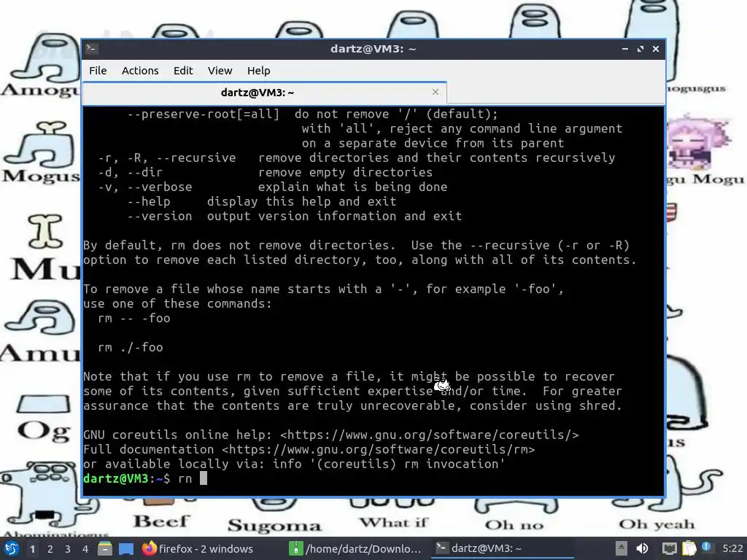747x560 pixels.
Task: Click the 'rm -- -foo' example line
Action: point(134,318)
